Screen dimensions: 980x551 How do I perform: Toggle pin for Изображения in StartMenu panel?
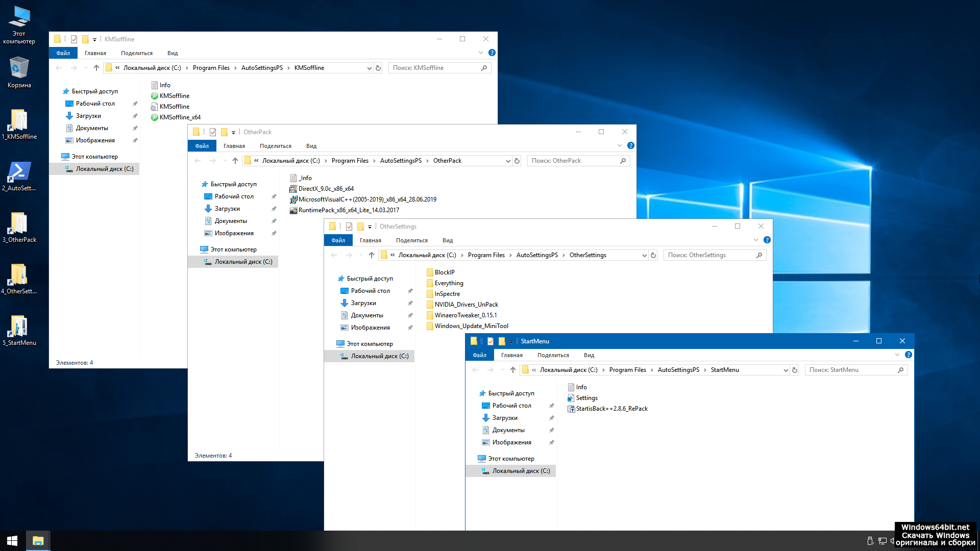552,441
